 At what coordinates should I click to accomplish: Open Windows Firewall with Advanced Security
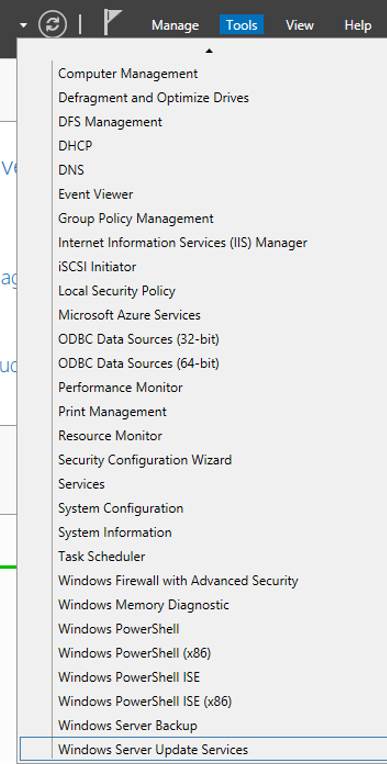pos(178,580)
